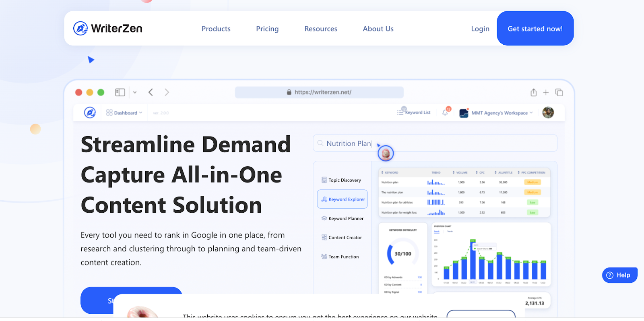
Task: Click the search magnifier icon
Action: coord(320,143)
